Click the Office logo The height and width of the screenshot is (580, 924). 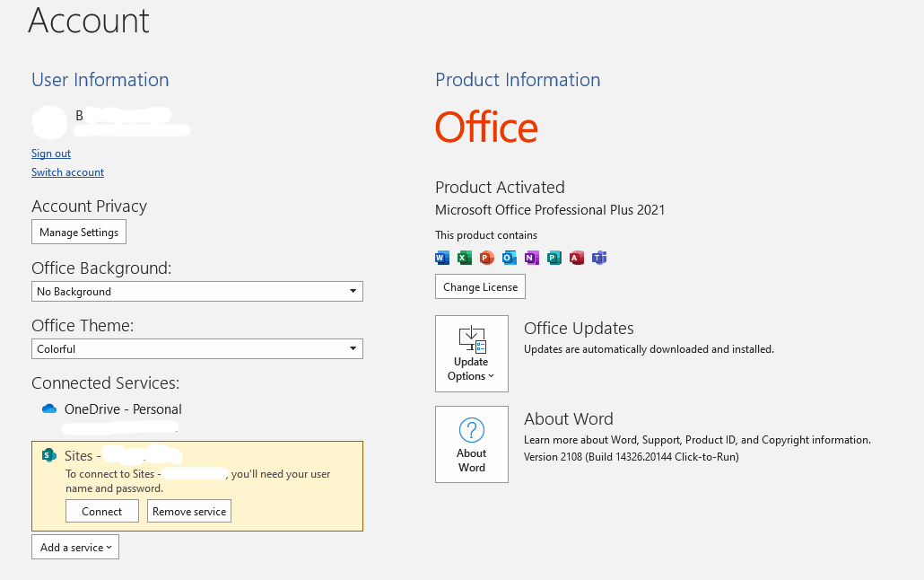point(487,127)
